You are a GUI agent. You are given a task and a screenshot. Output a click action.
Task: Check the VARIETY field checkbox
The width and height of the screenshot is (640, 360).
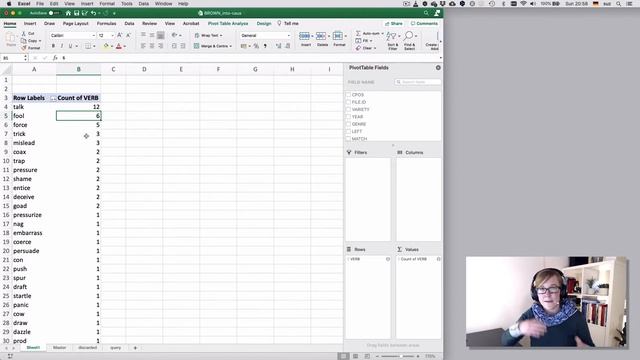[x=348, y=109]
